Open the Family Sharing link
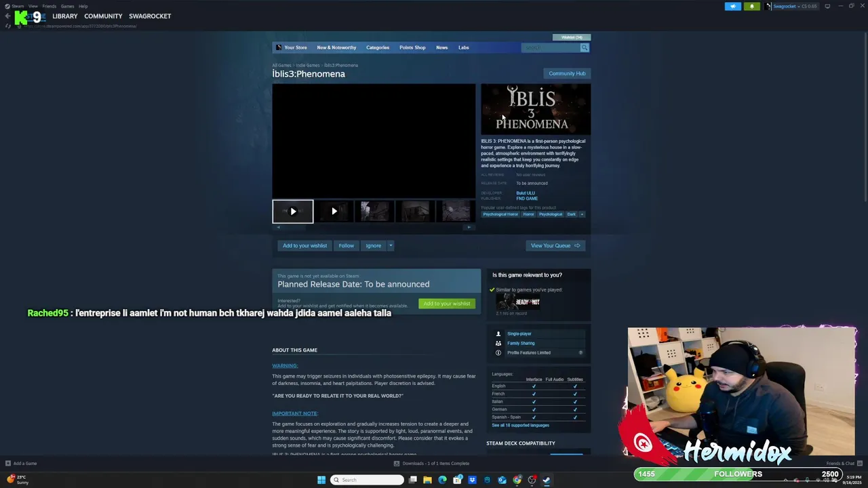This screenshot has width=868, height=488. 521,343
